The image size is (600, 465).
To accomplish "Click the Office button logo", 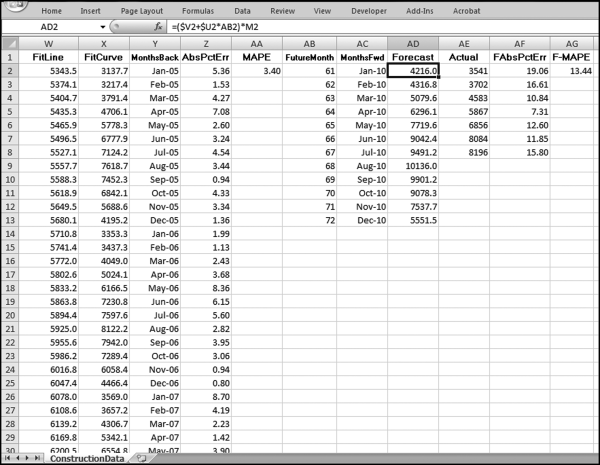I will pyautogui.click(x=15, y=5).
